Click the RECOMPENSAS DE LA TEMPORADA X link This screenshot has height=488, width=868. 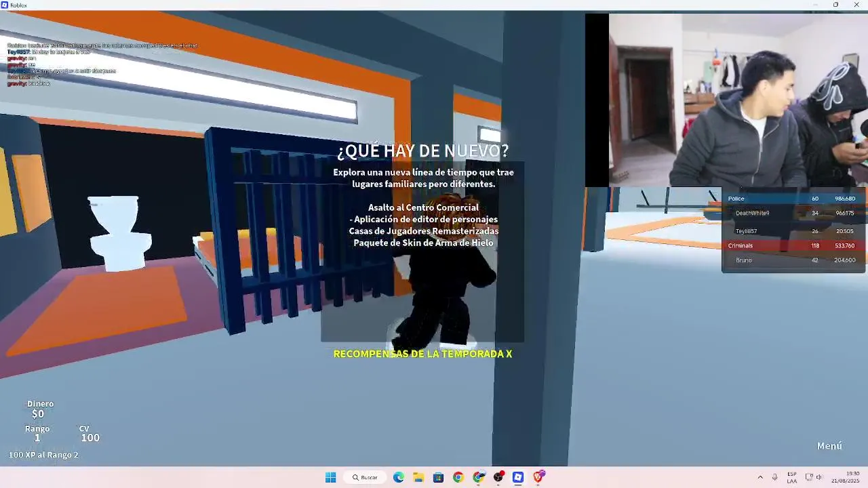tap(422, 354)
